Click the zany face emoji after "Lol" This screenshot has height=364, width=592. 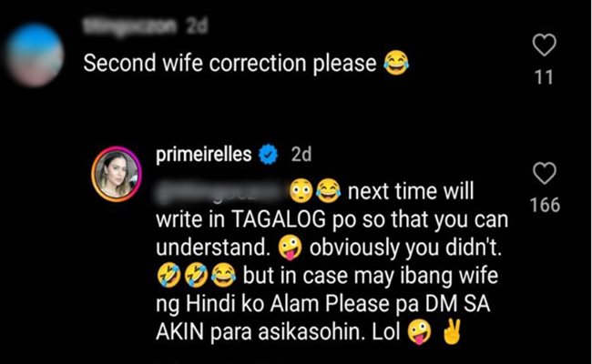[419, 332]
